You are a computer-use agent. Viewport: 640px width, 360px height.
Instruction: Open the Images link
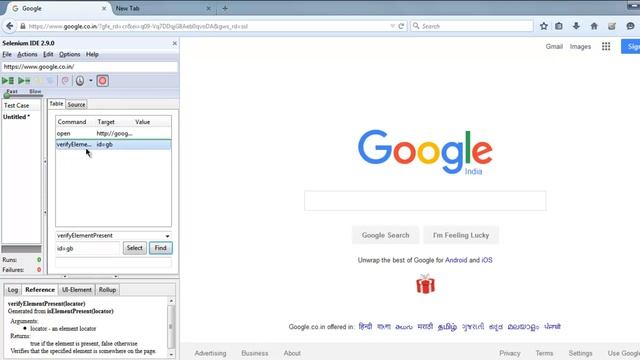coord(580,47)
